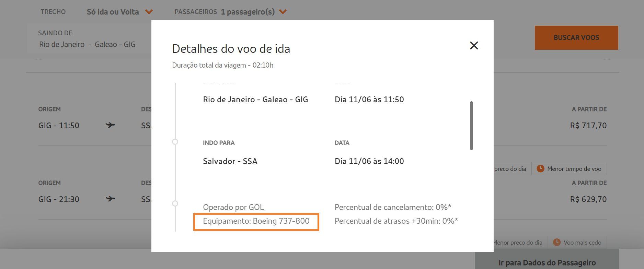The image size is (644, 269).
Task: Select the R$ 717,70 fare price
Action: click(x=588, y=126)
